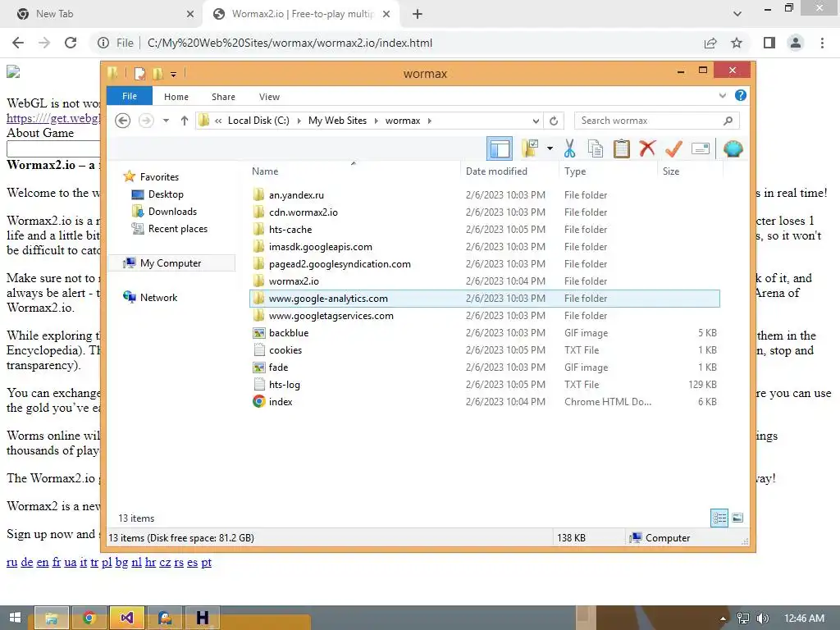The width and height of the screenshot is (840, 630).
Task: Expand arrow after wormax breadcrumb
Action: tap(429, 121)
